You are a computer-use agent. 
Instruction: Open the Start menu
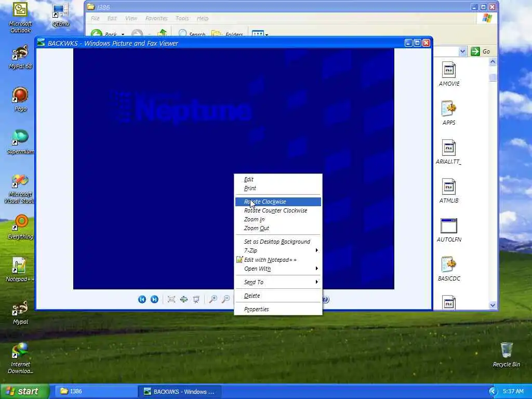pyautogui.click(x=25, y=392)
